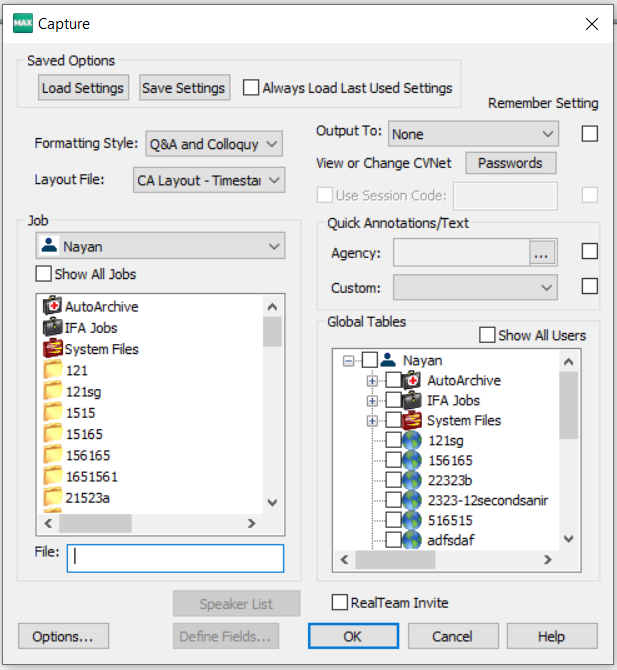This screenshot has width=617, height=670.
Task: Check the Show All Jobs checkbox
Action: [44, 274]
